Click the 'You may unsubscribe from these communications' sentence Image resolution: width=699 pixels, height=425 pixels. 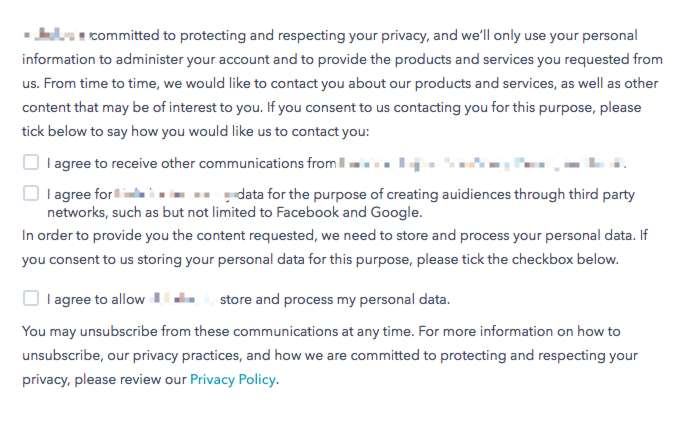(x=321, y=332)
